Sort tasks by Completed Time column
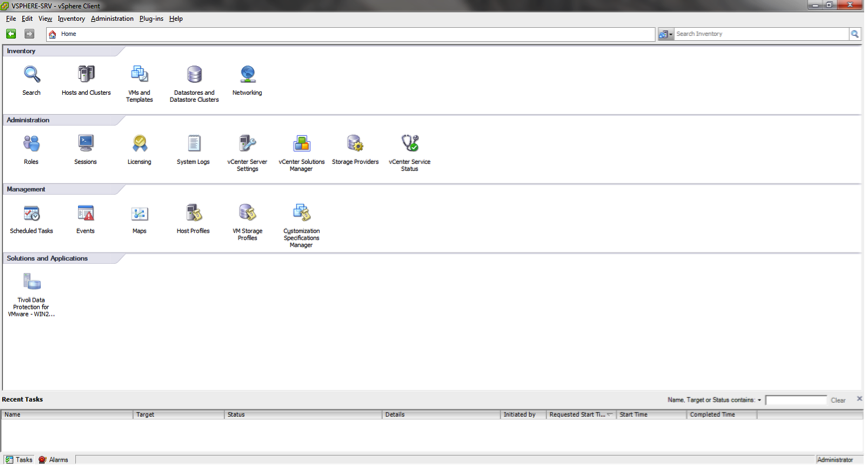 [x=722, y=415]
